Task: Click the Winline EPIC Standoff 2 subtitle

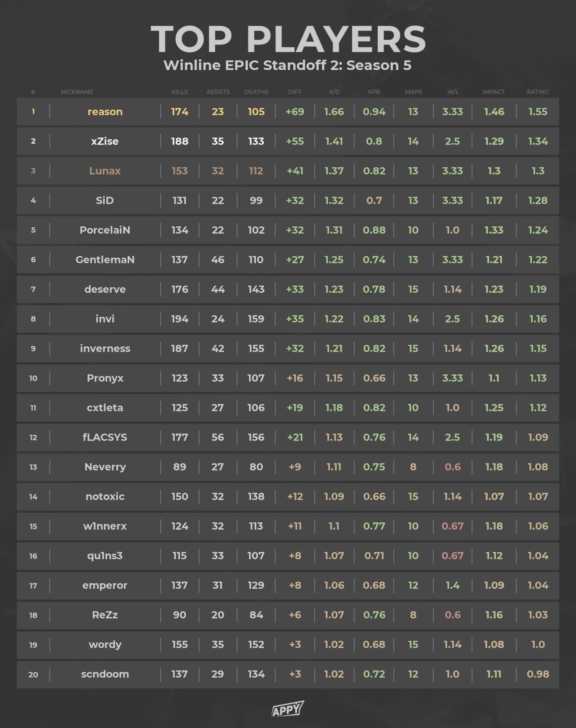Action: click(x=287, y=65)
